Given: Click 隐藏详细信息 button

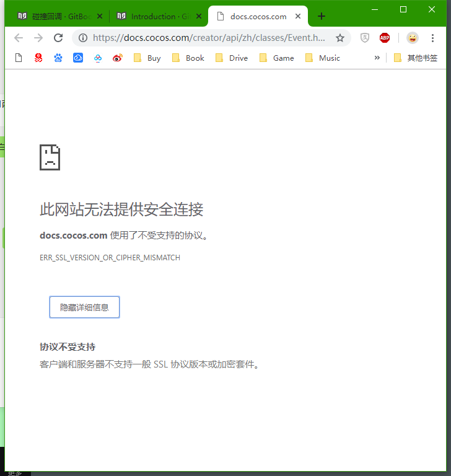Looking at the screenshot, I should coord(84,307).
